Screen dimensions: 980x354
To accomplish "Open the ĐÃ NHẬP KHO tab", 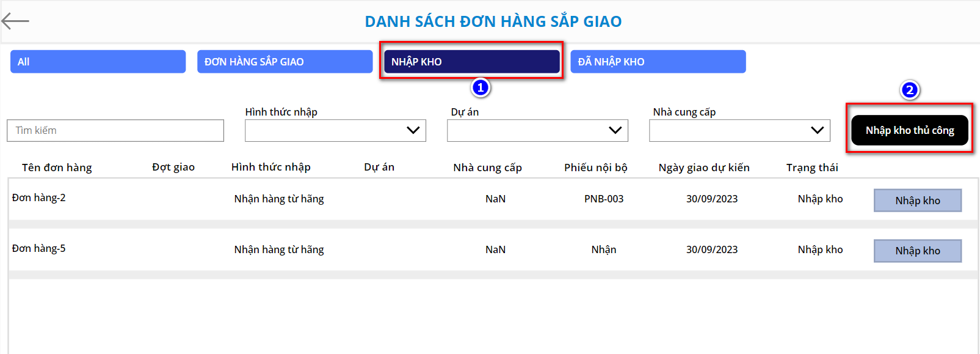I will [x=658, y=62].
